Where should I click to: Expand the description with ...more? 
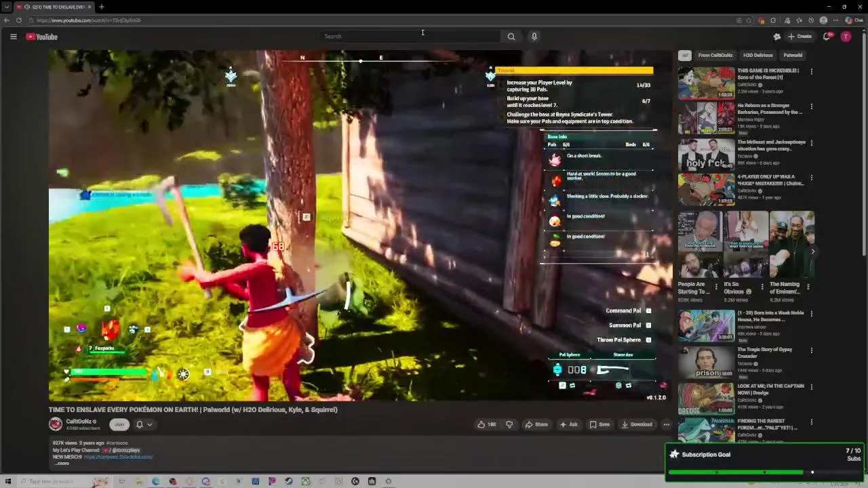pyautogui.click(x=62, y=464)
